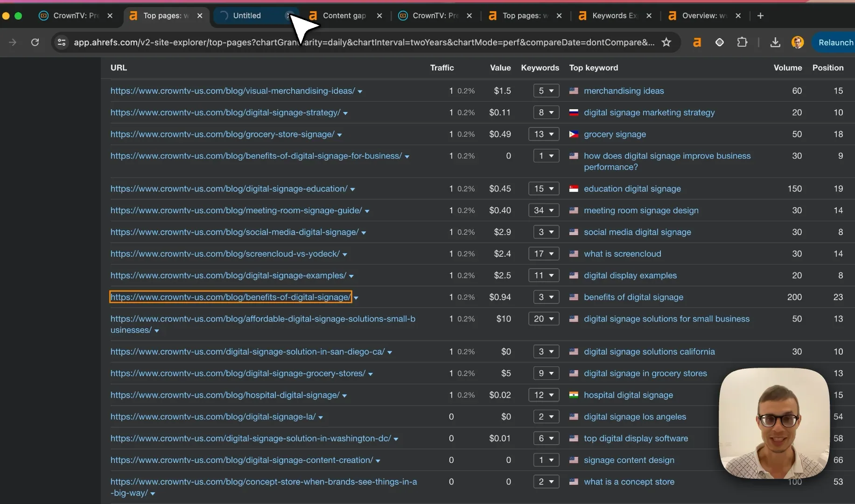Click the Relaunch button
Screen dimensions: 855x504
[835, 42]
